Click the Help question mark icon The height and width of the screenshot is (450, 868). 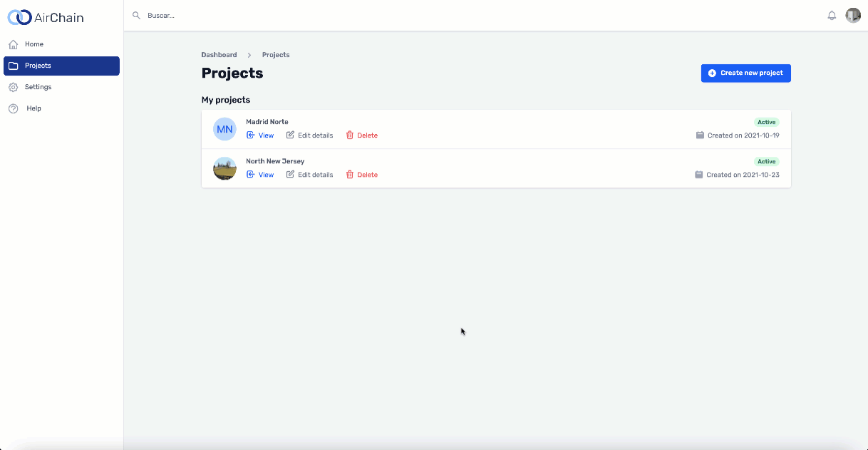click(13, 108)
